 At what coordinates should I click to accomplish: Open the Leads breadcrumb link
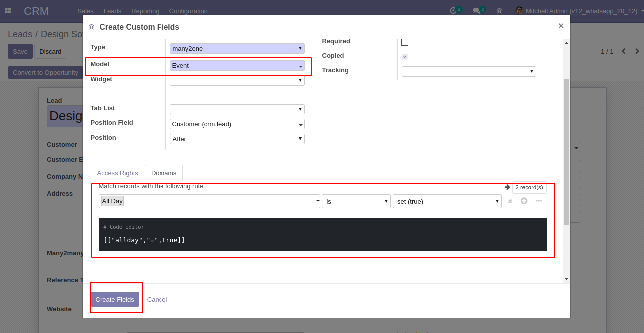[x=20, y=34]
